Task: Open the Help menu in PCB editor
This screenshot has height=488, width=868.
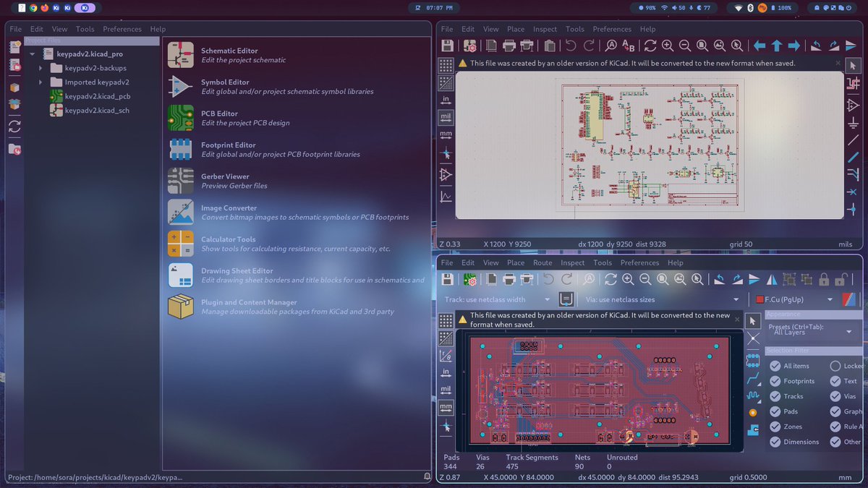Action: pyautogui.click(x=676, y=262)
